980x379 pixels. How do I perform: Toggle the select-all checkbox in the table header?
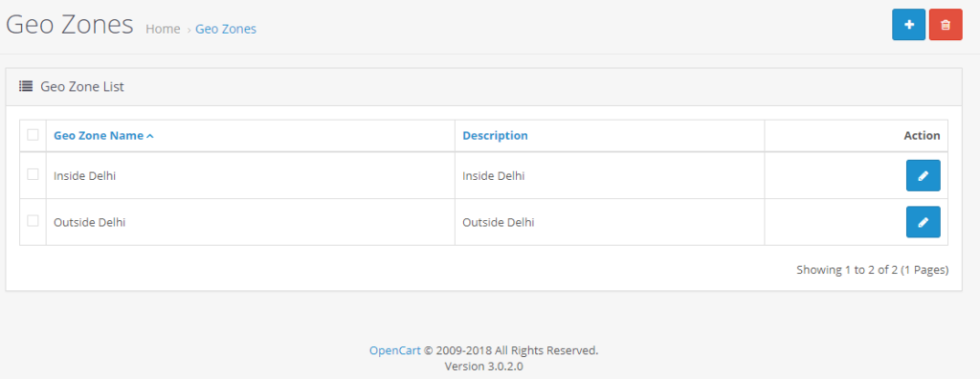(x=33, y=135)
